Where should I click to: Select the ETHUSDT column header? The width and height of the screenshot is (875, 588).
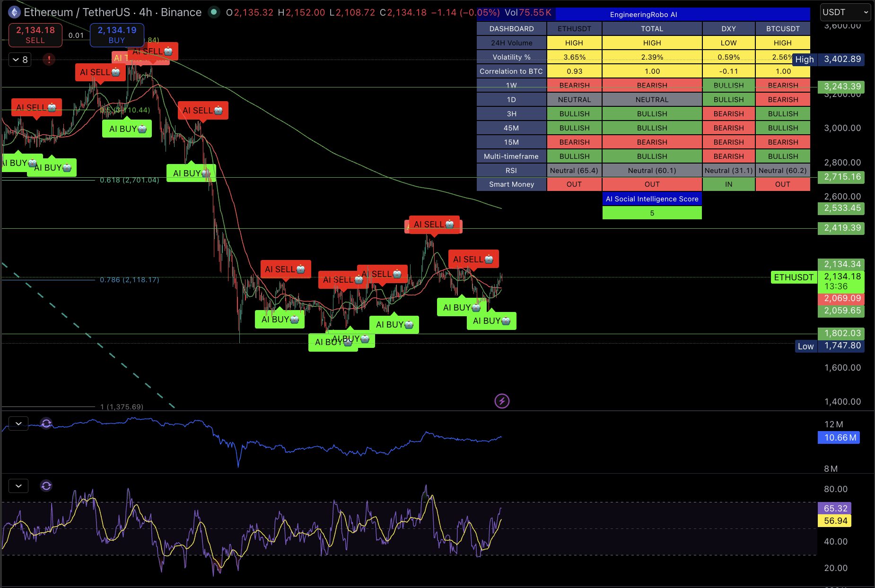coord(574,28)
